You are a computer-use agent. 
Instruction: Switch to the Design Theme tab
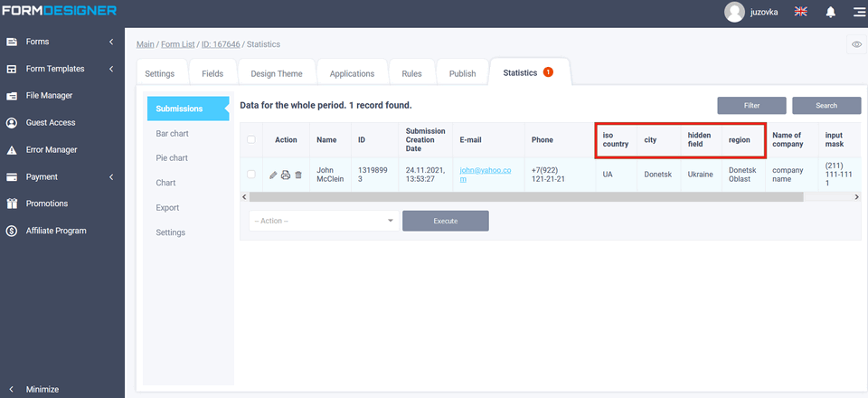point(277,74)
